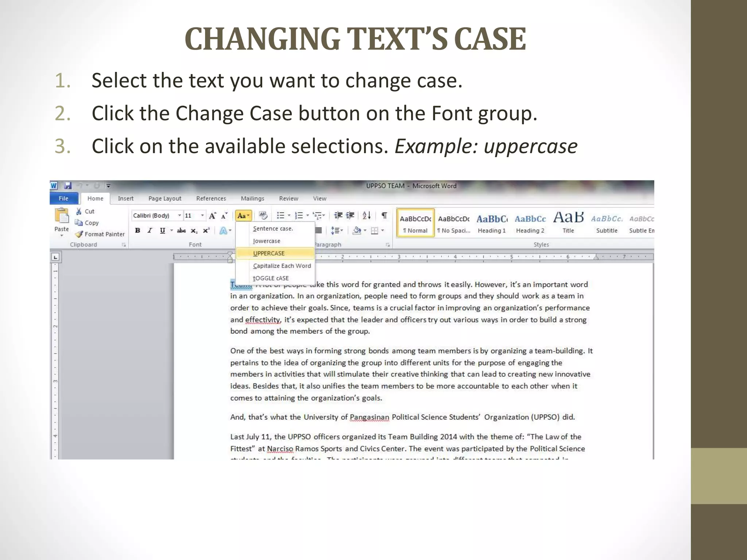747x560 pixels.
Task: Toggle Underline formatting
Action: pyautogui.click(x=162, y=230)
